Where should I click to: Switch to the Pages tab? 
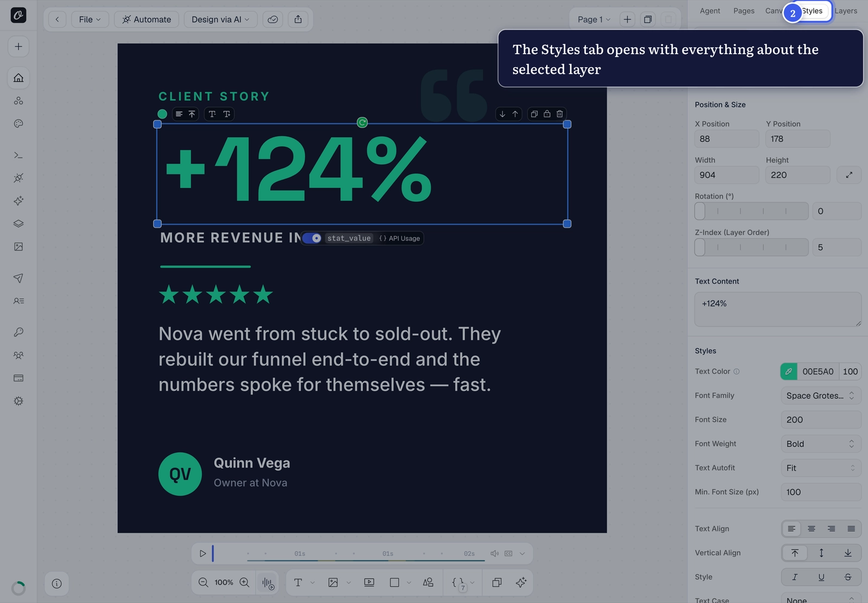(x=744, y=11)
